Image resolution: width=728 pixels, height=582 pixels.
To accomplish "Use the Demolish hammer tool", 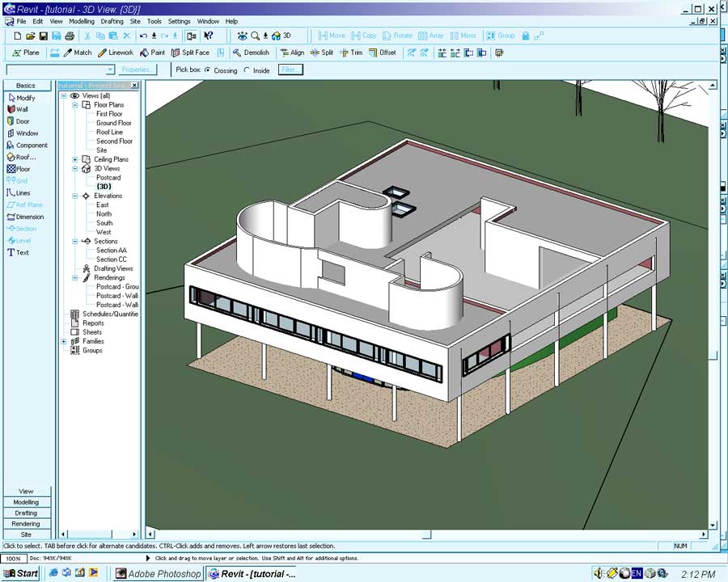I will [251, 53].
